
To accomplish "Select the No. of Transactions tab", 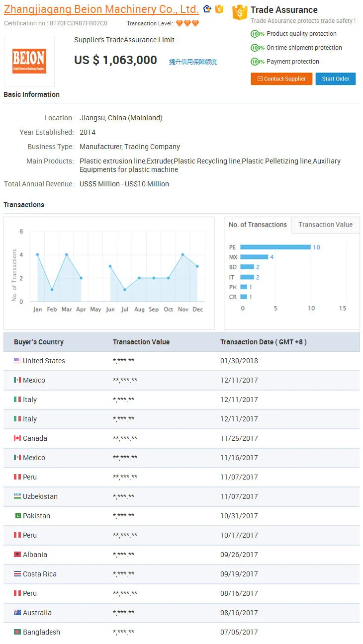I will 258,225.
